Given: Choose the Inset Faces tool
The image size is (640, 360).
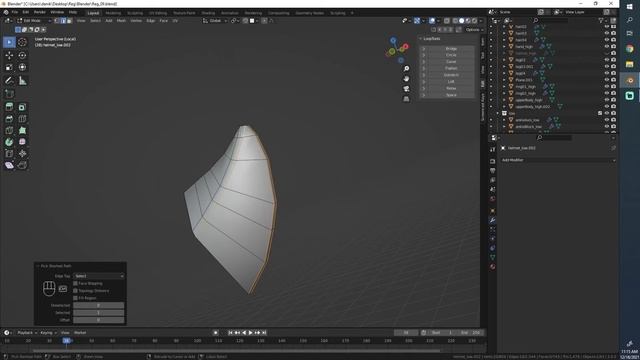Looking at the screenshot, I should (22, 107).
